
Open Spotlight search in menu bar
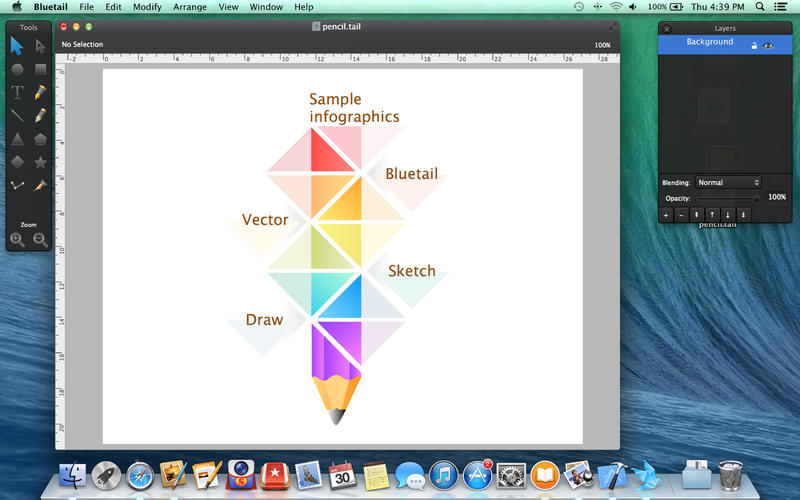tap(760, 7)
